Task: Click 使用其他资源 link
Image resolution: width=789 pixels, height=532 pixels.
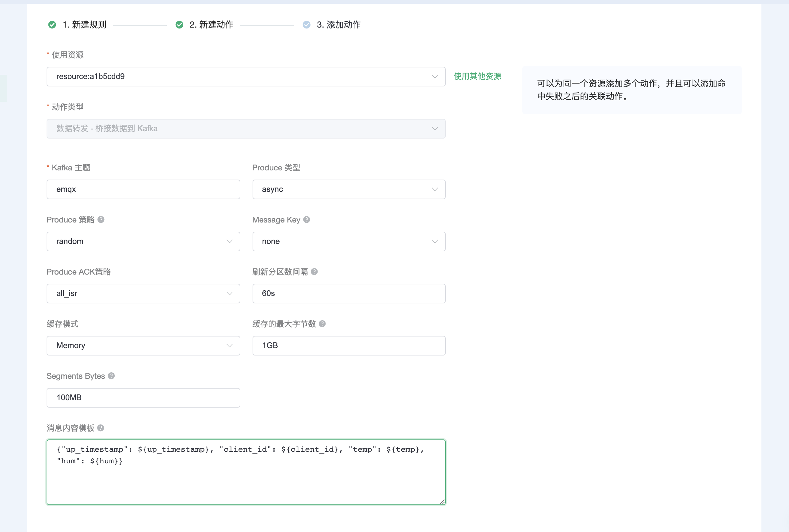Action: pyautogui.click(x=477, y=76)
